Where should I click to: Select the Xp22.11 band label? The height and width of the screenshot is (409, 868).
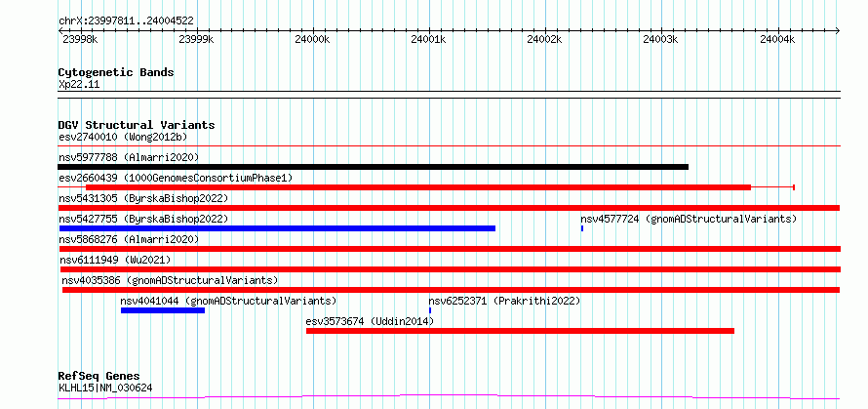79,85
